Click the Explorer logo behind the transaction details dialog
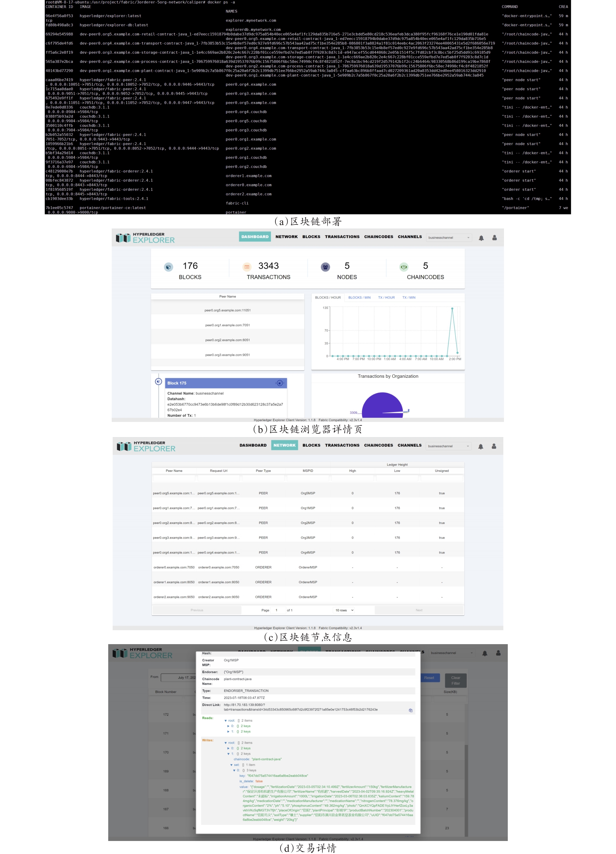Image resolution: width=616 pixels, height=854 pixels. coord(142,653)
